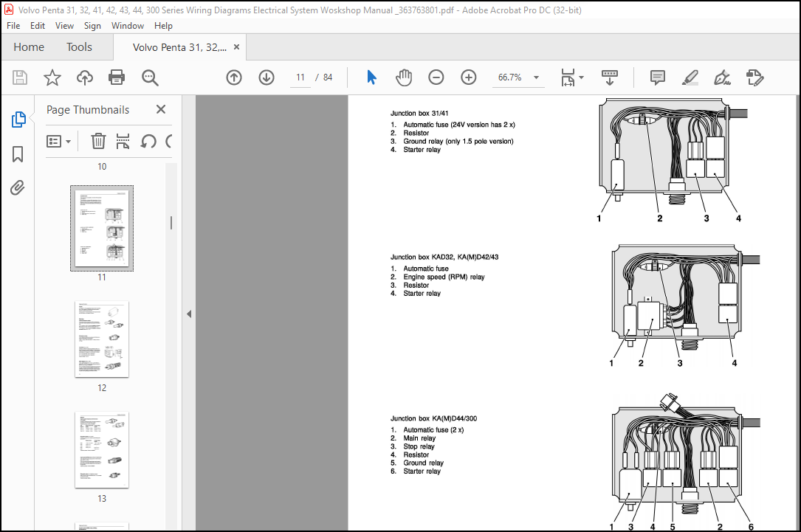Open the Find text search tool
Screen dimensions: 801x532
[x=150, y=77]
